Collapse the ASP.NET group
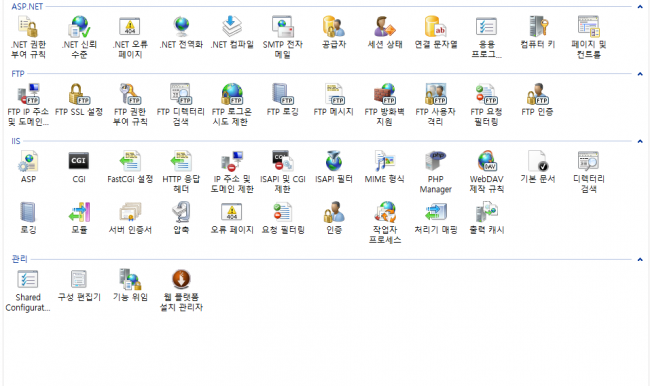 [640, 7]
